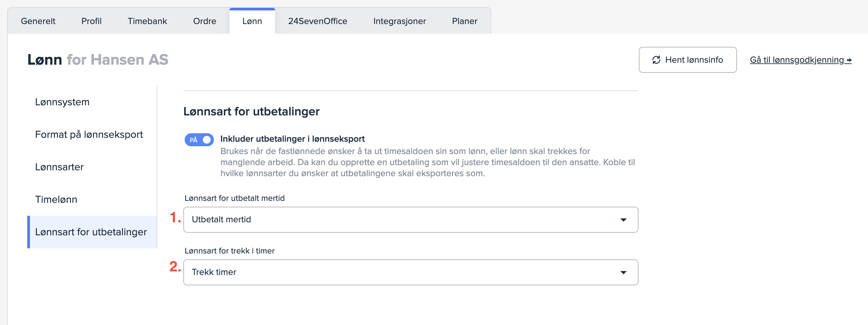Image resolution: width=868 pixels, height=325 pixels.
Task: Toggle off Inkluder utbetalinger i lønnseksport
Action: coord(199,140)
